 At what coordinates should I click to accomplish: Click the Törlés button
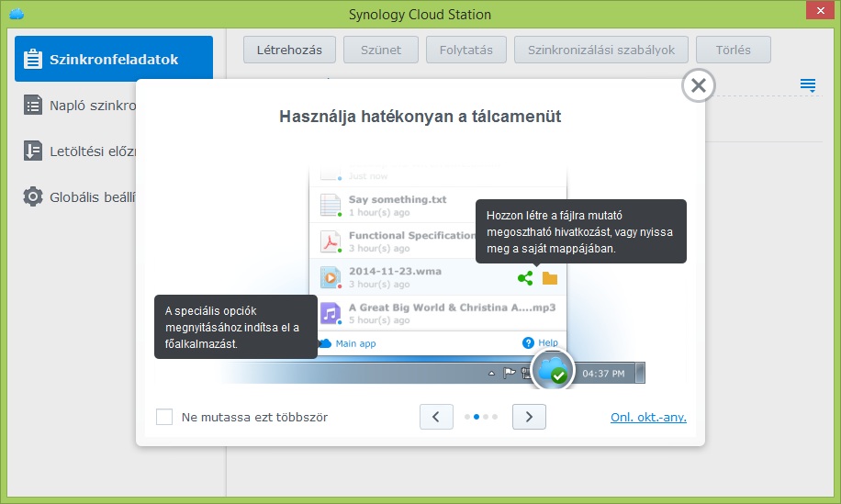coord(734,50)
